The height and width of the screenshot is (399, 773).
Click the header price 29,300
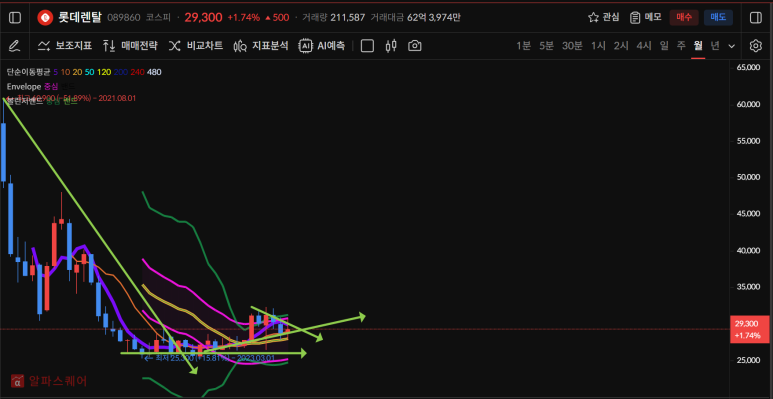[203, 17]
